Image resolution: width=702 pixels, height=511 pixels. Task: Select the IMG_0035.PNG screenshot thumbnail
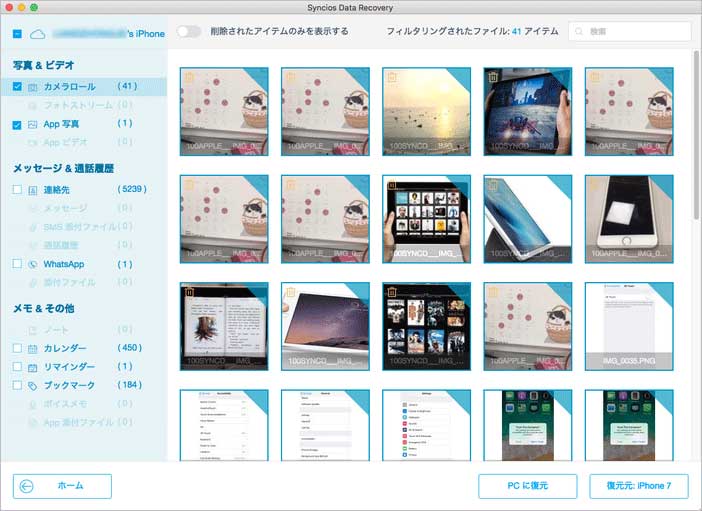(629, 326)
